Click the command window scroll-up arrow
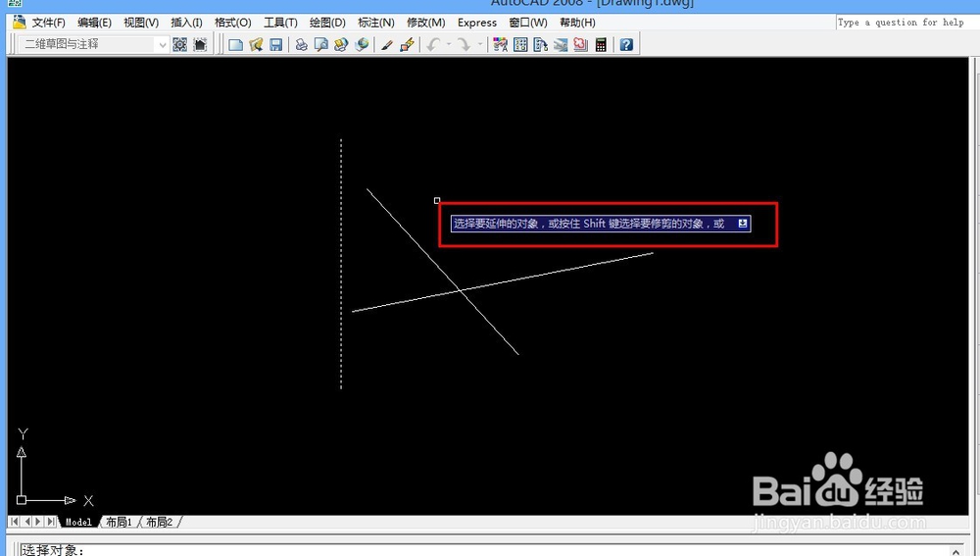980x556 pixels. coord(955,551)
